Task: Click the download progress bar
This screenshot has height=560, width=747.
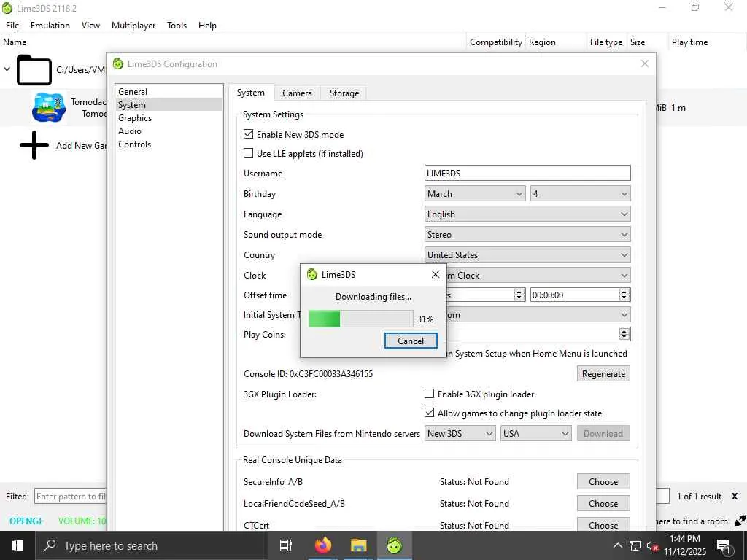Action: tap(360, 319)
